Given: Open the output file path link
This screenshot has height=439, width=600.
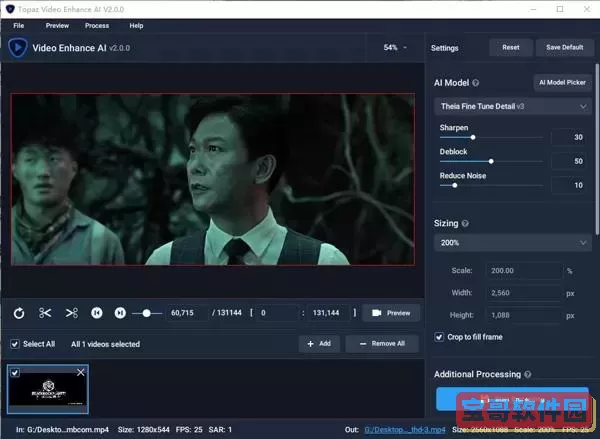Looking at the screenshot, I should tap(405, 430).
